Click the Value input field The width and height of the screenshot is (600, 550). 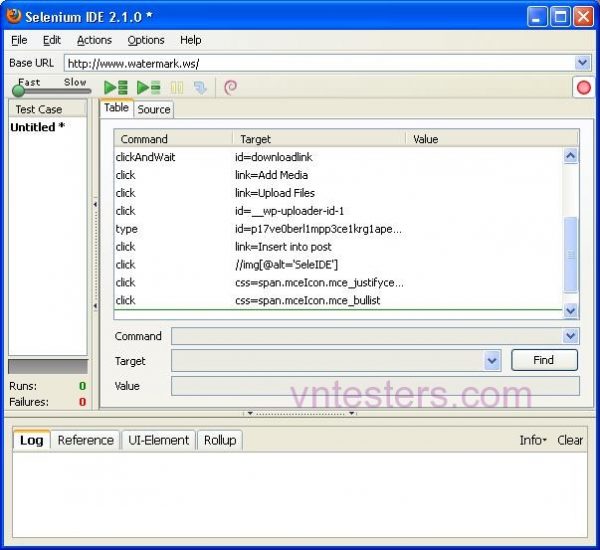[x=375, y=386]
